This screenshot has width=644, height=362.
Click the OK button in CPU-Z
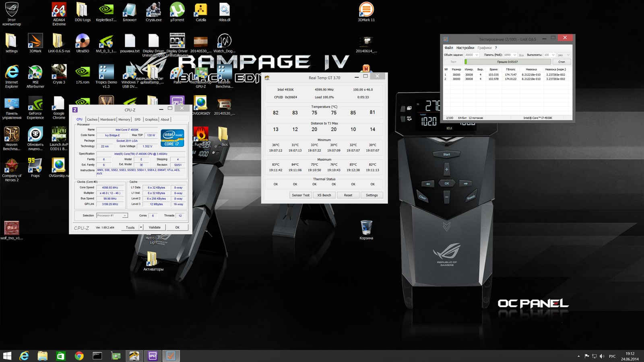coord(177,228)
